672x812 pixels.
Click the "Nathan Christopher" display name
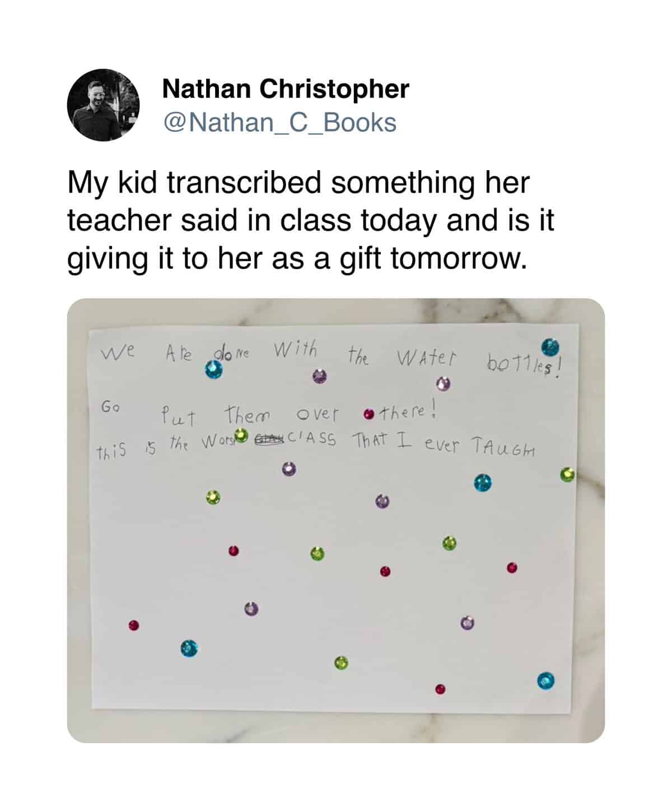[x=286, y=89]
